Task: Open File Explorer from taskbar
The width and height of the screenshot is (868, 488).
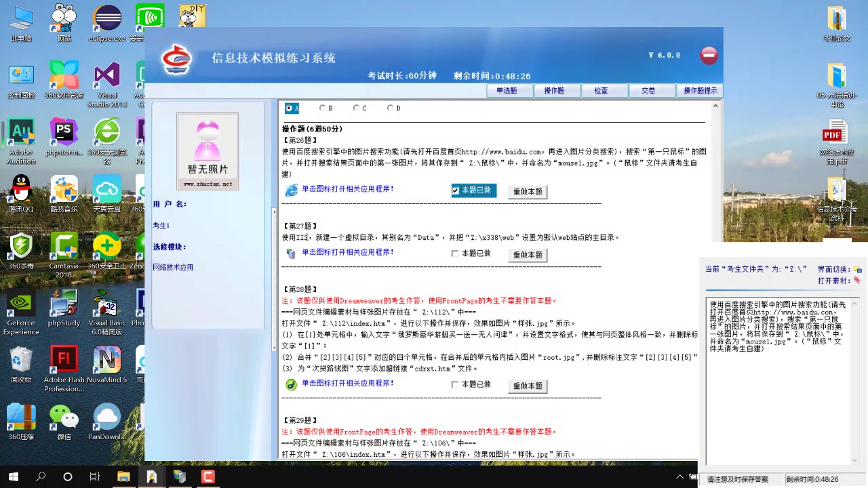Action: 123,476
